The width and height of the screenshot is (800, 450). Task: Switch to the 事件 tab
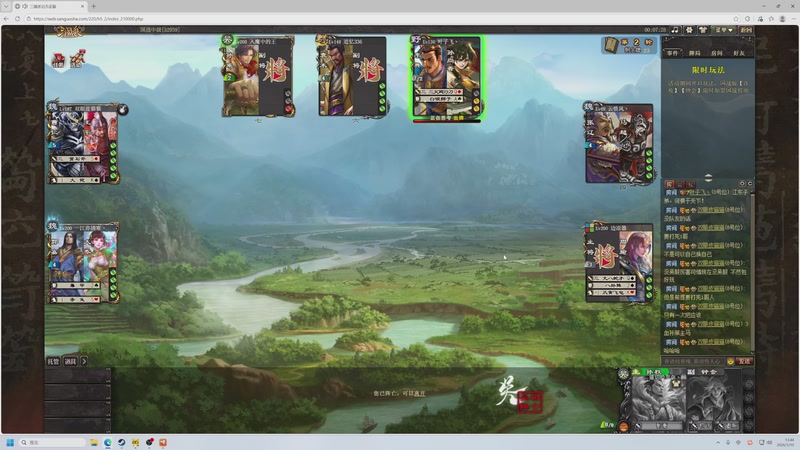pyautogui.click(x=672, y=53)
